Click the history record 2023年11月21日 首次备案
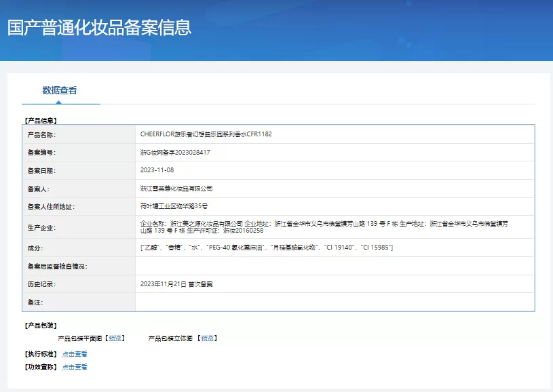 coord(176,284)
